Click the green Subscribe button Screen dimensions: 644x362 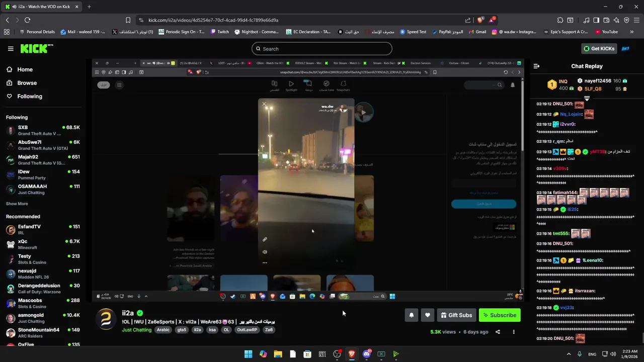click(x=500, y=315)
